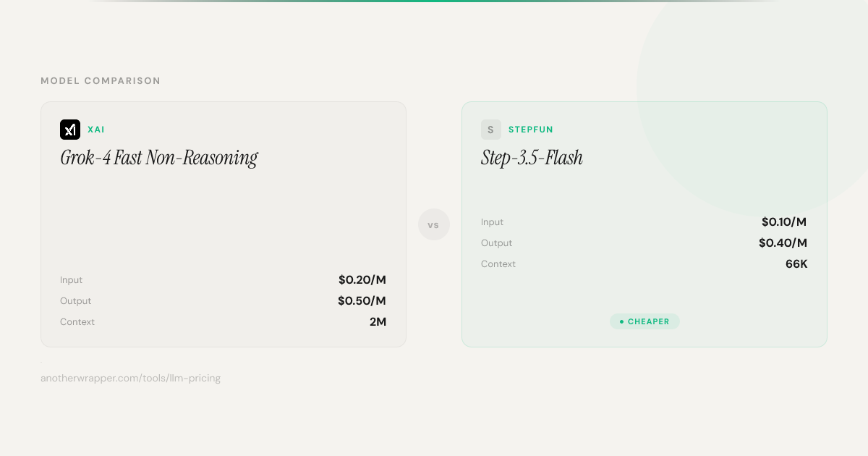Select the Grok-4 Fast Non-Reasoning title
Viewport: 868px width, 456px height.
coord(158,158)
